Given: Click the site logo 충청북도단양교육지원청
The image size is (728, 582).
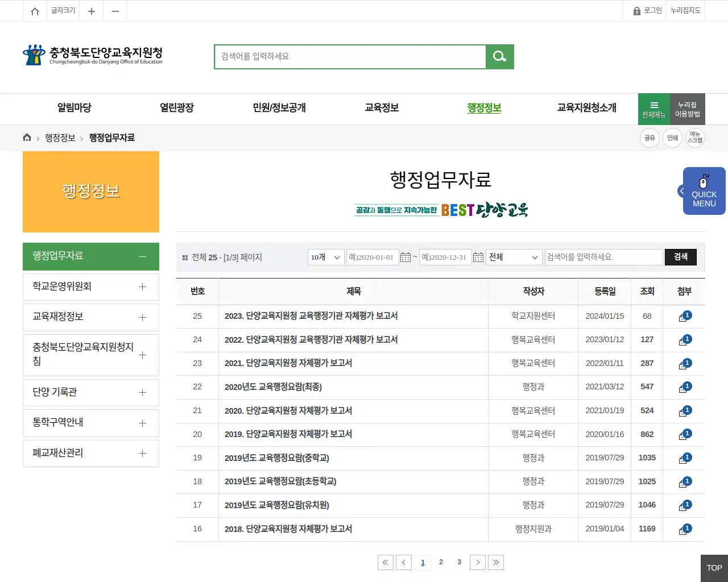Looking at the screenshot, I should (93, 55).
